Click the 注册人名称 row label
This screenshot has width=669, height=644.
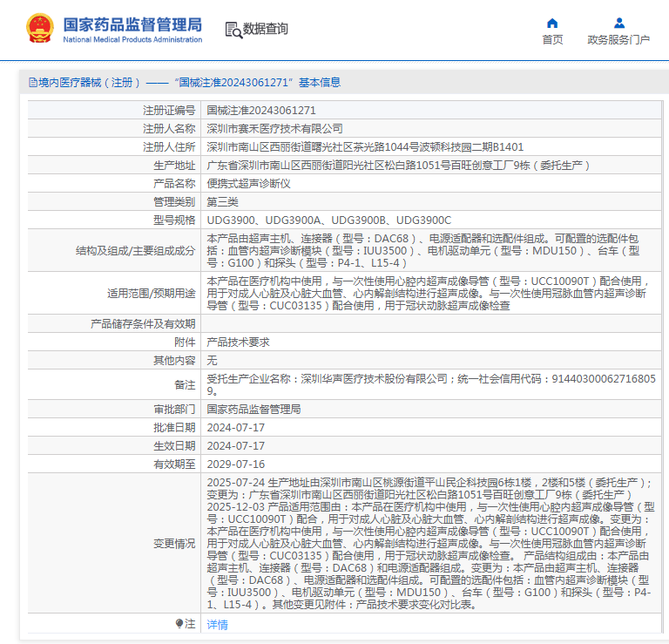click(x=169, y=129)
